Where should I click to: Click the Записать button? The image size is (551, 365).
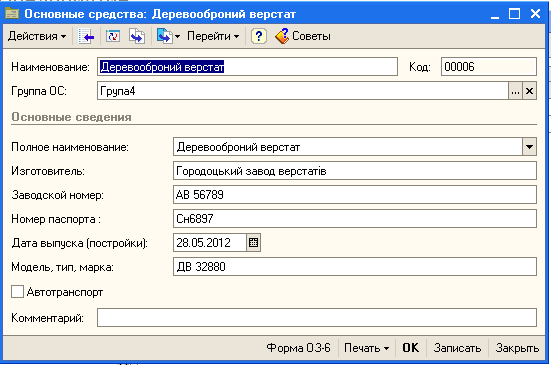click(x=457, y=348)
